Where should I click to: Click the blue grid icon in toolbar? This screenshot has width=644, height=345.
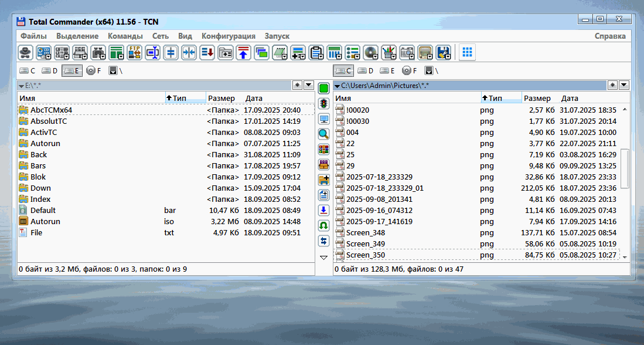pyautogui.click(x=467, y=52)
